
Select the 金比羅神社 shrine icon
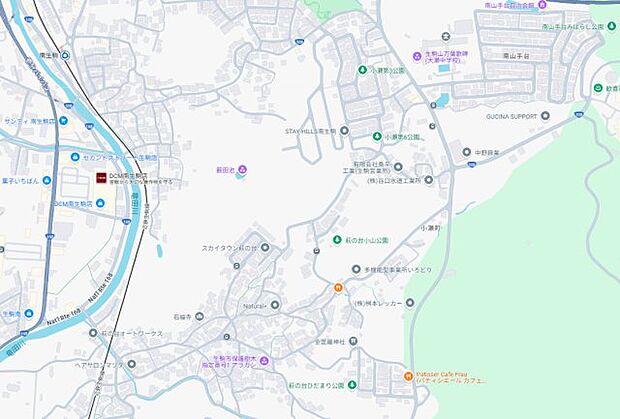pyautogui.click(x=354, y=342)
